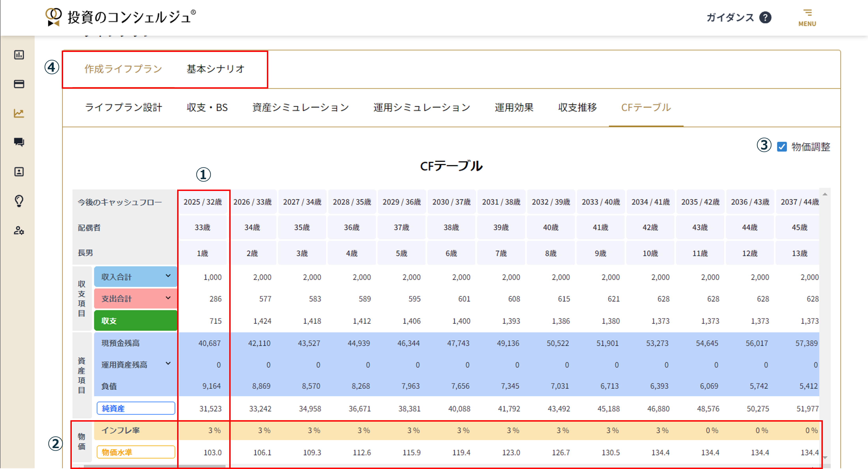The image size is (868, 469).
Task: Click the 40,687 cash balance cell
Action: (210, 343)
